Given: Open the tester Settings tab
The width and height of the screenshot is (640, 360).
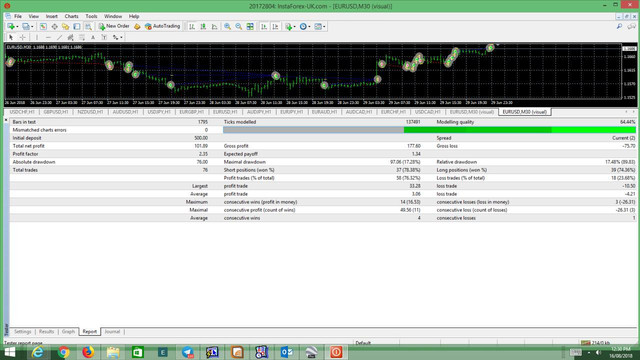Looking at the screenshot, I should pyautogui.click(x=22, y=332).
